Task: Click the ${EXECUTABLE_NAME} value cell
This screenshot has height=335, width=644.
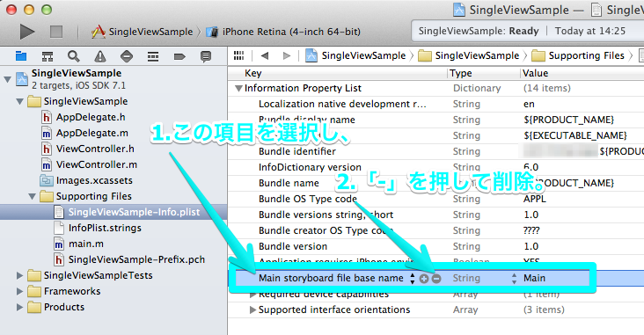Action: click(575, 136)
